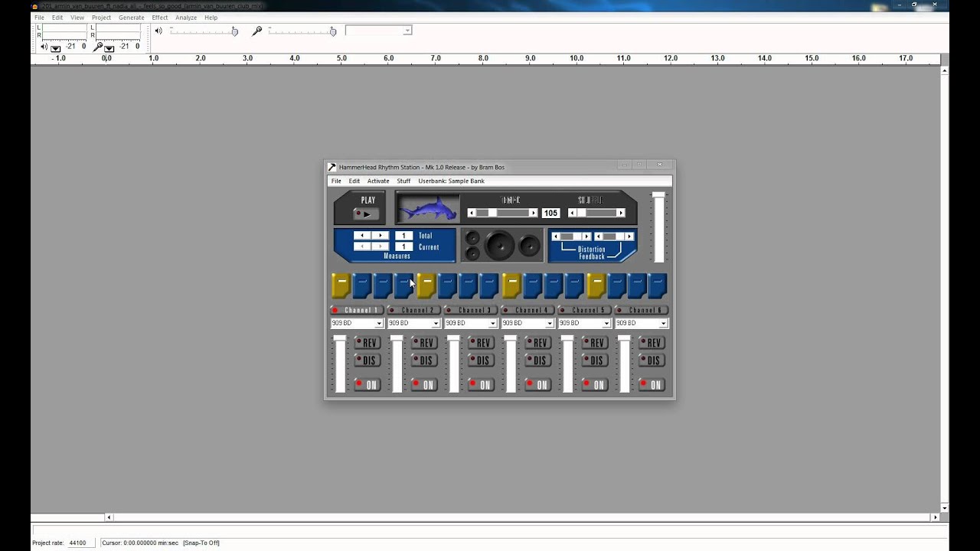980x551 pixels.
Task: Open Audacity's Generate menu
Action: coord(132,18)
